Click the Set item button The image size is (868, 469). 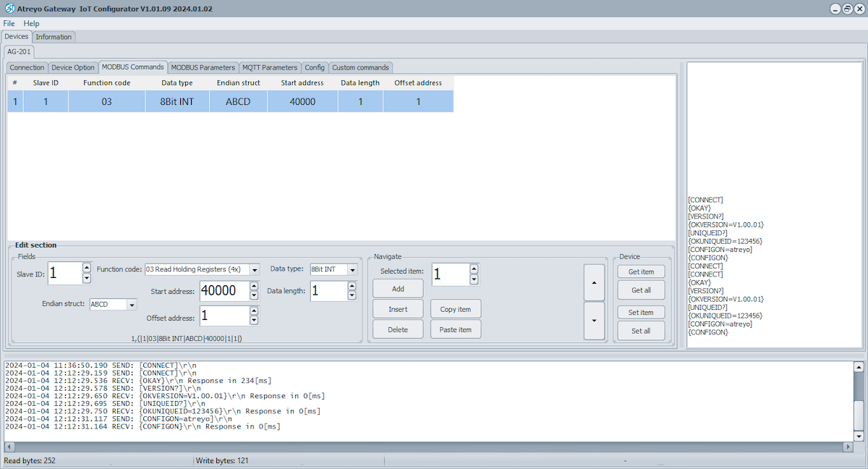tap(641, 313)
